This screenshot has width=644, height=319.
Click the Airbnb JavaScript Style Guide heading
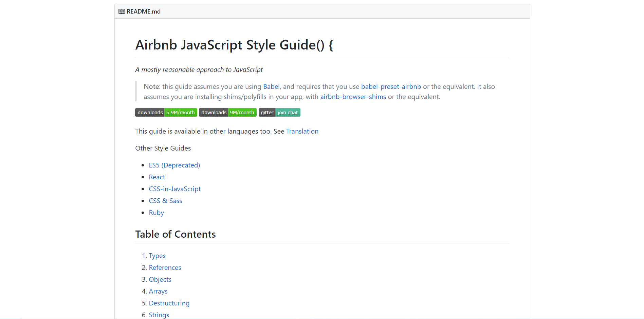tap(234, 45)
